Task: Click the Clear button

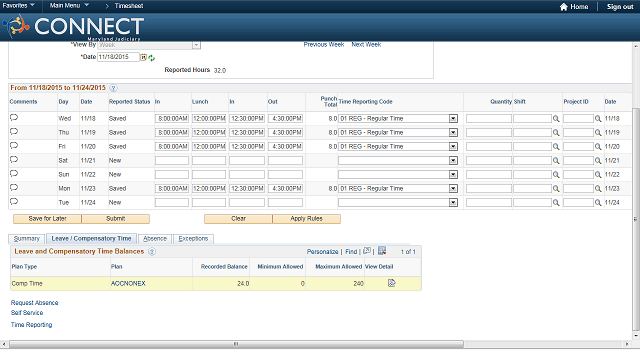Action: pyautogui.click(x=238, y=219)
